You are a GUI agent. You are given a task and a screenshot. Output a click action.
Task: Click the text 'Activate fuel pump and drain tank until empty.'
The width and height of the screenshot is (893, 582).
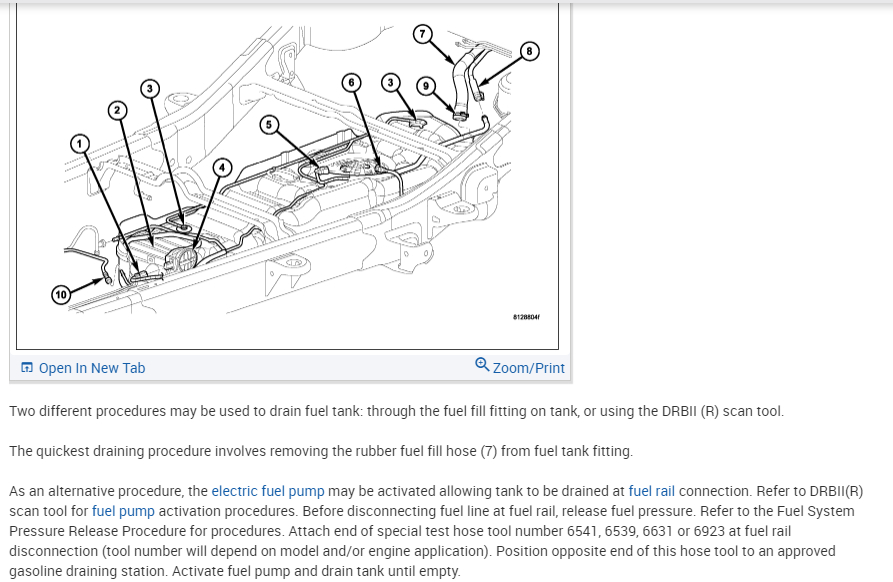(x=316, y=571)
